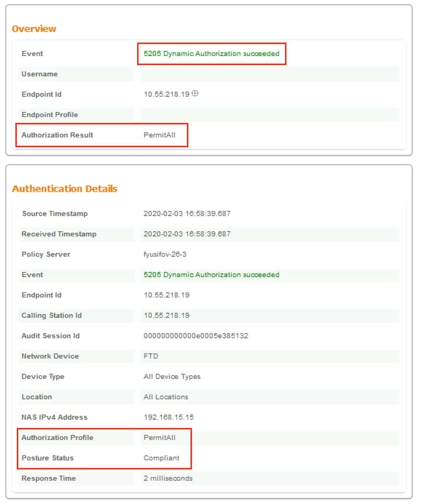Open the Authentication Details event '5205 Dynamic Authorization succeeded'
The image size is (421, 504).
[211, 275]
